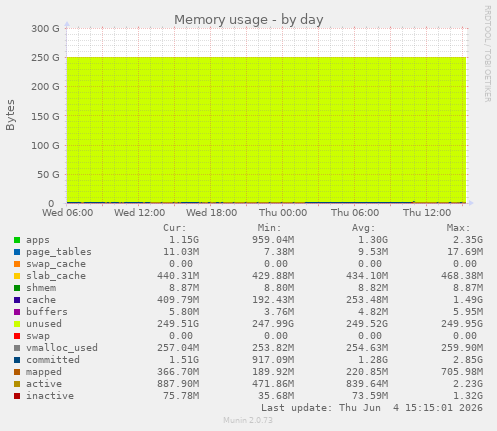Click the 'slab_cache' legend label

pos(56,276)
